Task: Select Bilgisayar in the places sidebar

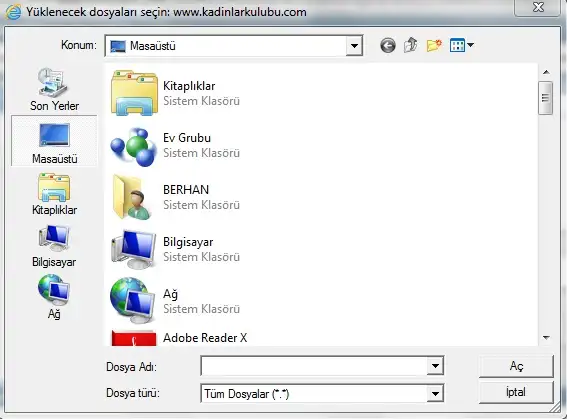Action: (54, 246)
